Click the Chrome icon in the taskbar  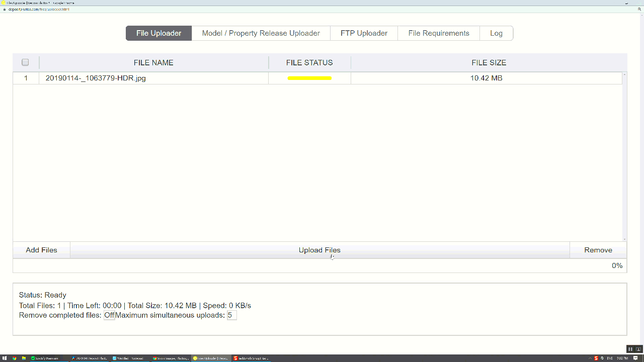(x=14, y=358)
